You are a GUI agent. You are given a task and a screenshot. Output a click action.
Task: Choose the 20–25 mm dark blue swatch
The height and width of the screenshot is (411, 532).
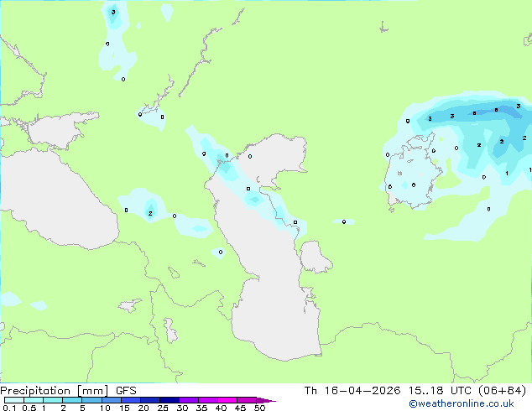coord(149,400)
